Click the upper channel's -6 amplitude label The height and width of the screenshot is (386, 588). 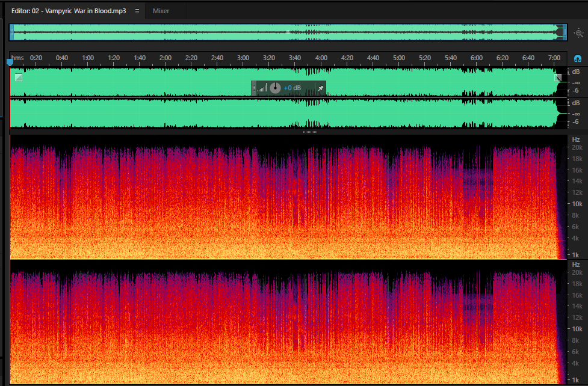point(575,91)
